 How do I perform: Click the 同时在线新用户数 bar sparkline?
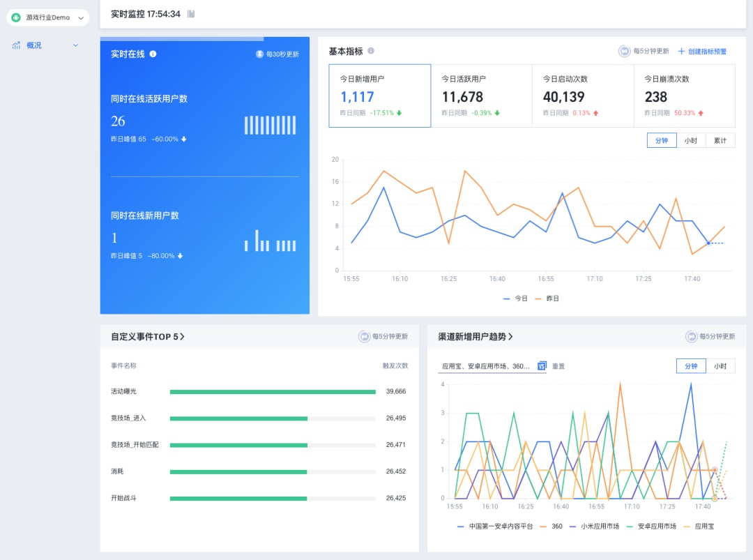(271, 241)
